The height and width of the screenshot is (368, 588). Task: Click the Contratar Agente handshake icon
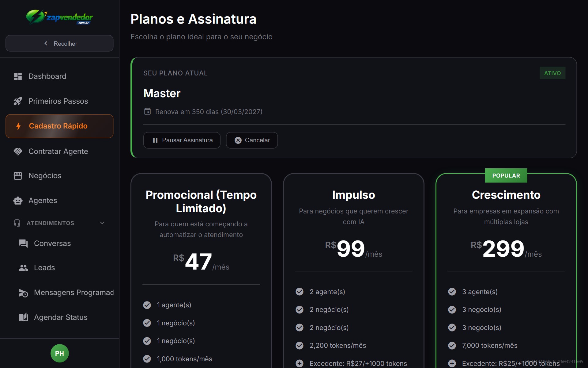point(18,151)
